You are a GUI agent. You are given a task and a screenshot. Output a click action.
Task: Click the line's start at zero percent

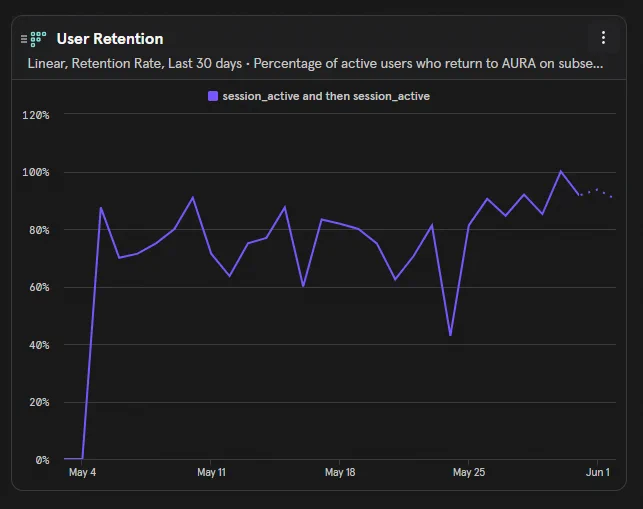tap(66, 459)
